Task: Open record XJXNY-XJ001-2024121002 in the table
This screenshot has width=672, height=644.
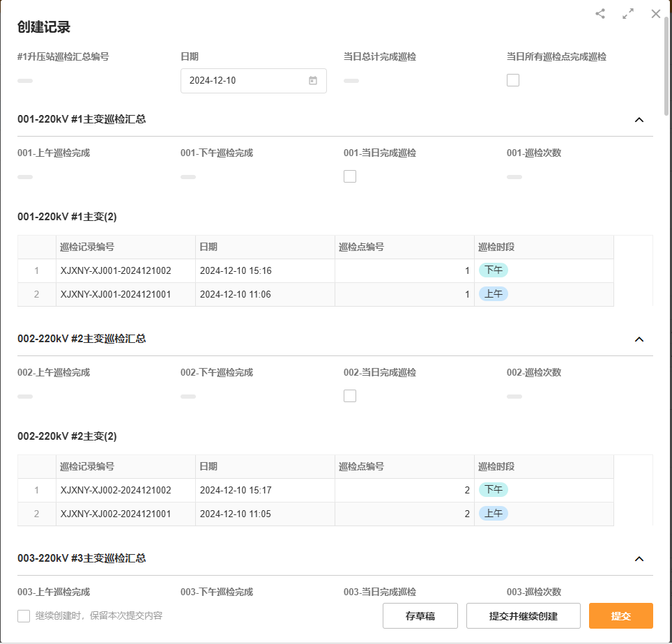Action: coord(116,271)
